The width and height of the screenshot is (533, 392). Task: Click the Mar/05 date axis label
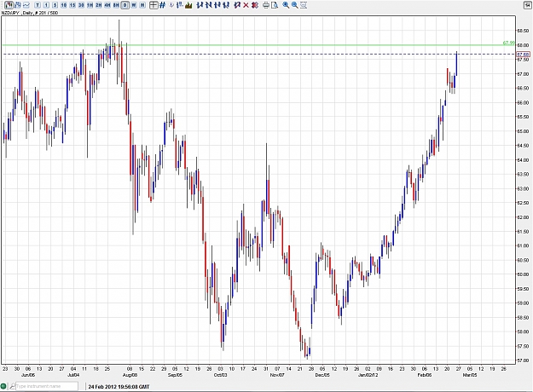pyautogui.click(x=470, y=375)
